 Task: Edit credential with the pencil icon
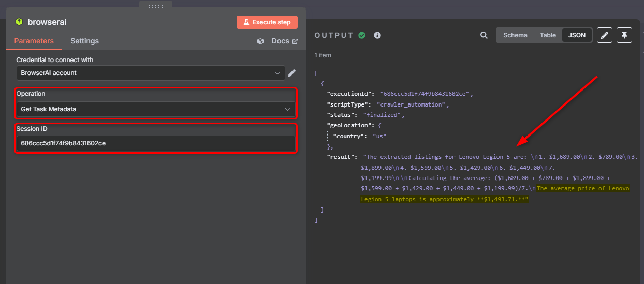pos(292,73)
